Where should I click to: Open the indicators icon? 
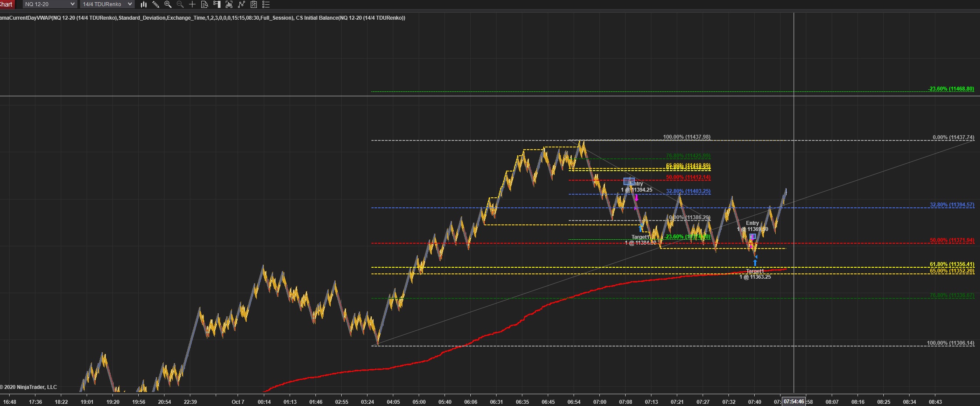point(241,4)
